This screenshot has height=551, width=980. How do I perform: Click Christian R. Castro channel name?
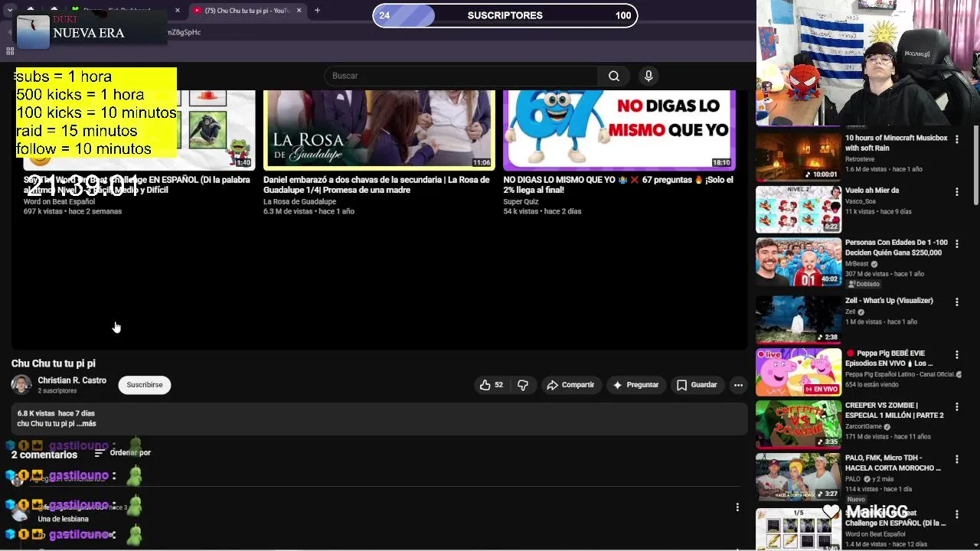(72, 380)
